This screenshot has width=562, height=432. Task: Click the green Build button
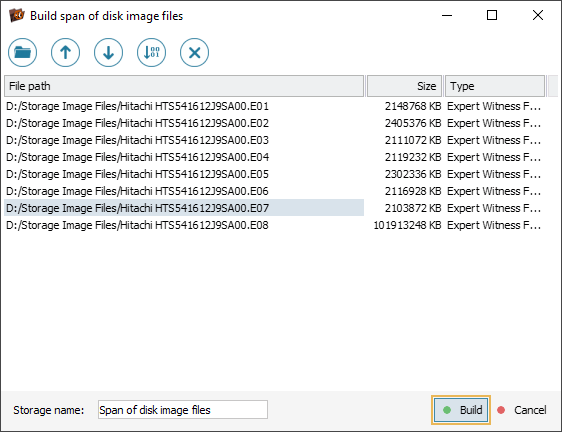pos(461,410)
